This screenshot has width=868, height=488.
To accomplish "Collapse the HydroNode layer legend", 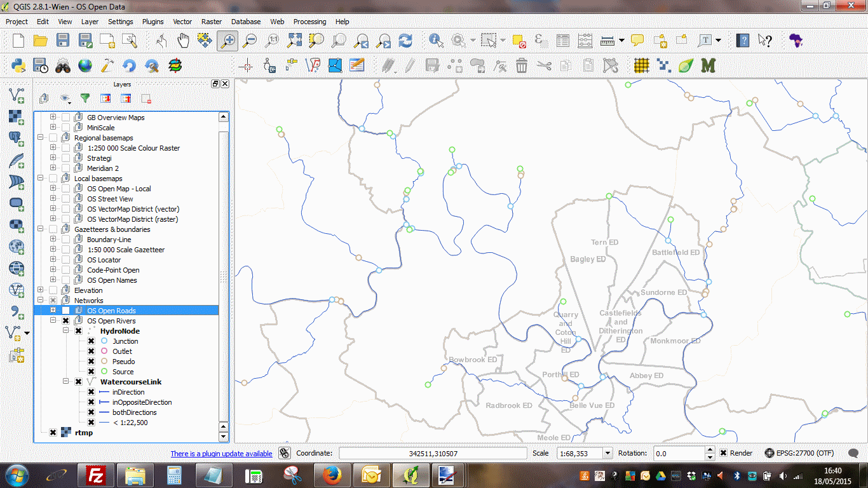I will pyautogui.click(x=65, y=331).
